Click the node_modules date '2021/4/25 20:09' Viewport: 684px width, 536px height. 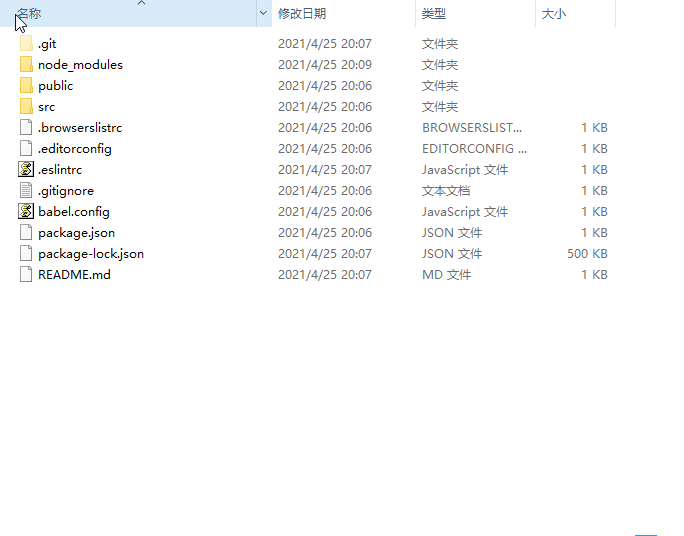[325, 65]
